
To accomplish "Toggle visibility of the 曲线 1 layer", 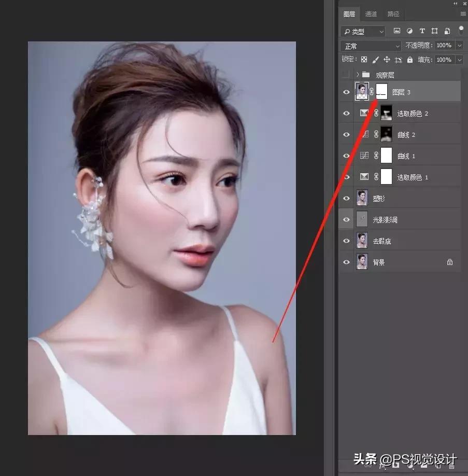I will point(346,155).
